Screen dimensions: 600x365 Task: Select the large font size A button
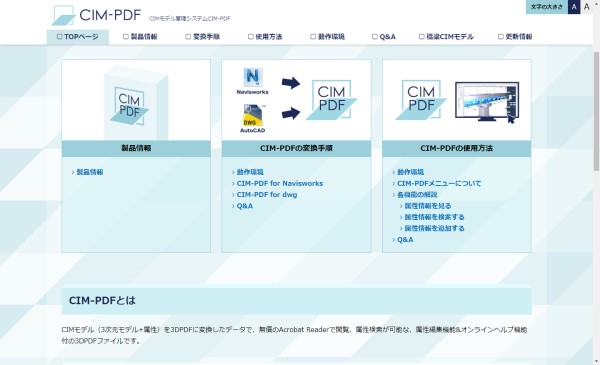(586, 7)
